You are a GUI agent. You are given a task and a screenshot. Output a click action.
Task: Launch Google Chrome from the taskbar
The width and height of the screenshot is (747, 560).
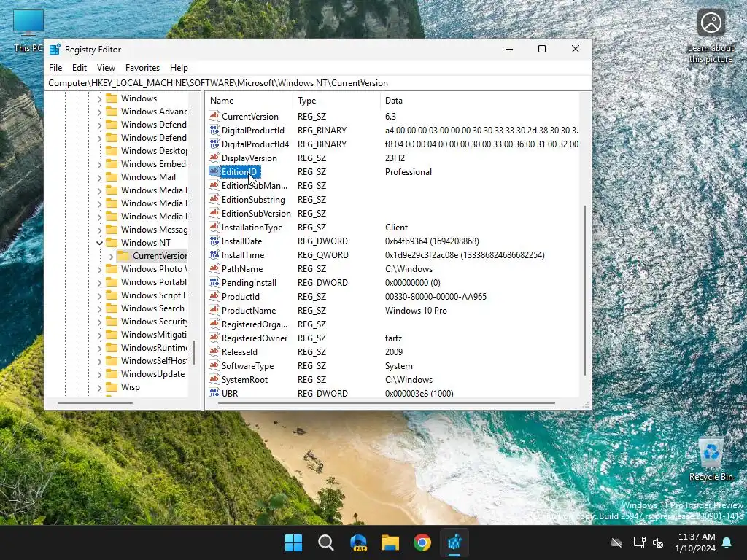(422, 542)
